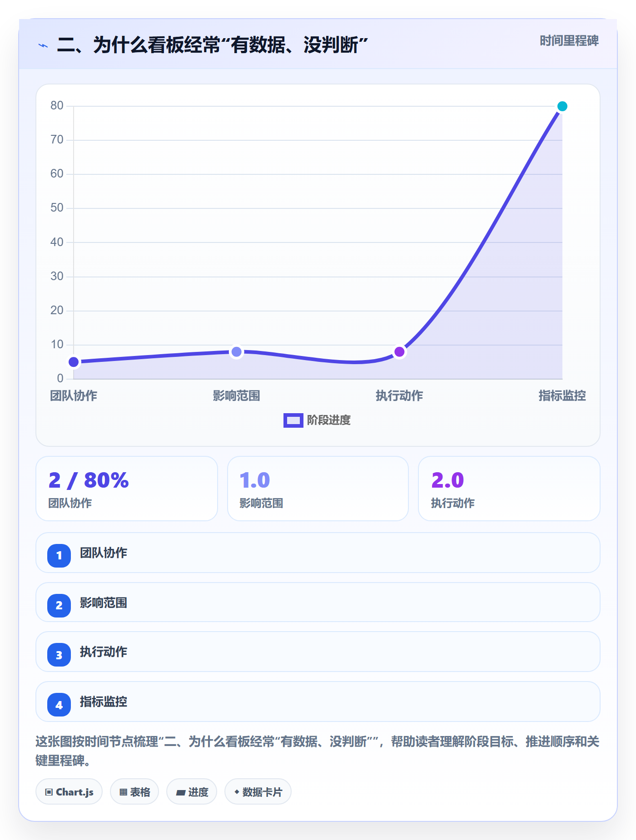The image size is (636, 840).
Task: Click the number 3 badge for 执行动作
Action: click(59, 655)
